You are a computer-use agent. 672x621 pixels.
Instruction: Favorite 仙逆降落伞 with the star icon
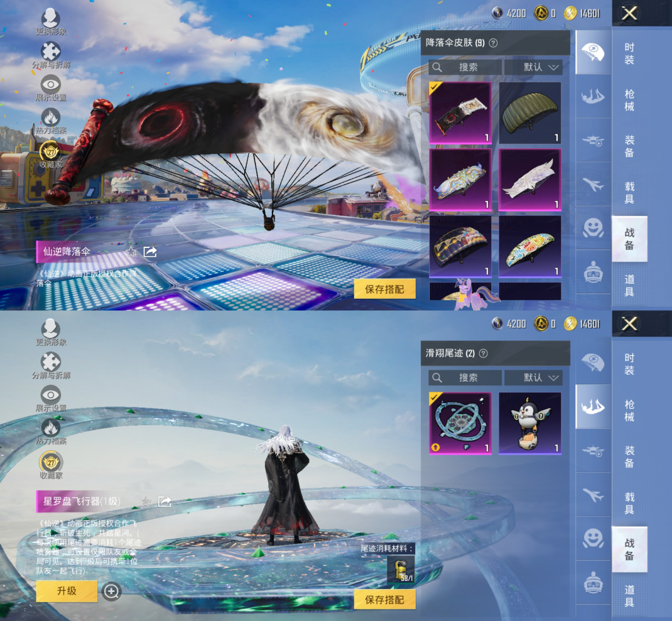131,252
